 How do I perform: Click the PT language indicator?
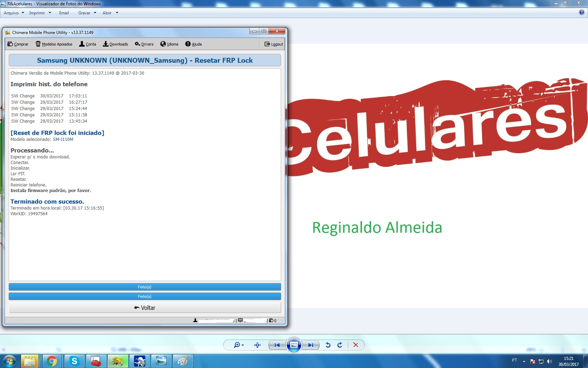click(514, 360)
